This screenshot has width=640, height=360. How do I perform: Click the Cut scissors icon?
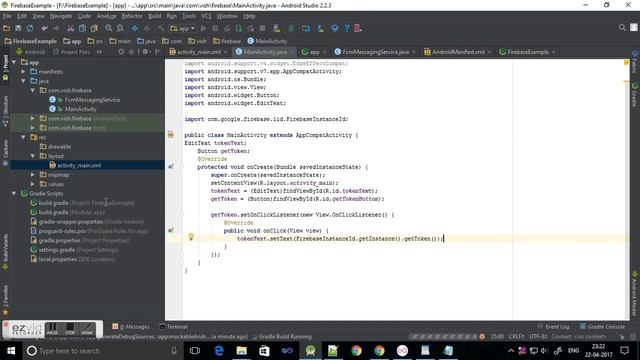tap(71, 28)
